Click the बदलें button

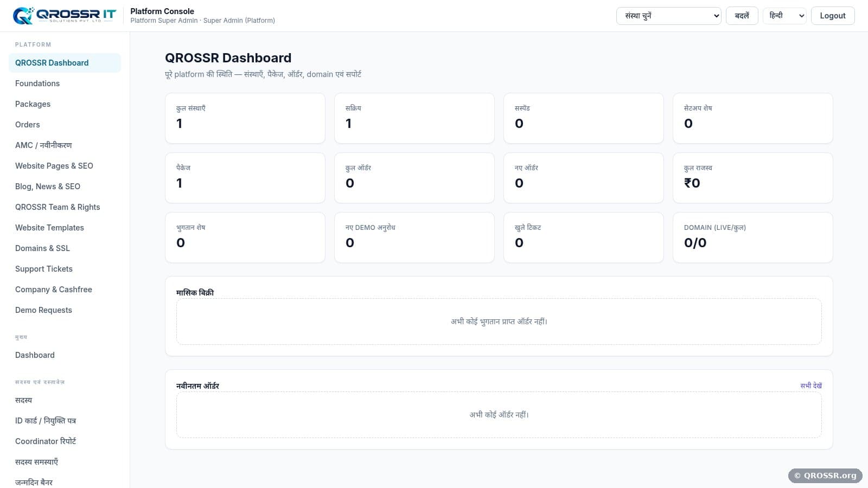tap(742, 16)
